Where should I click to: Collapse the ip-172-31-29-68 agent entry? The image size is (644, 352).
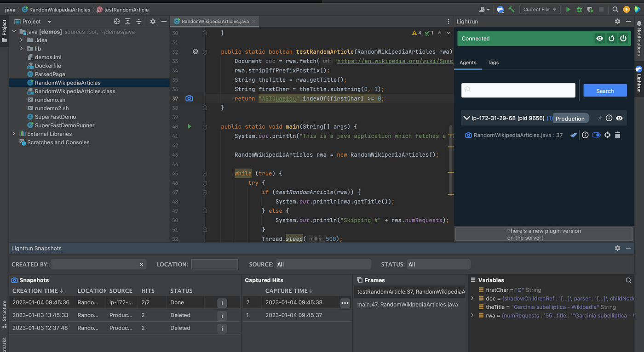(466, 118)
